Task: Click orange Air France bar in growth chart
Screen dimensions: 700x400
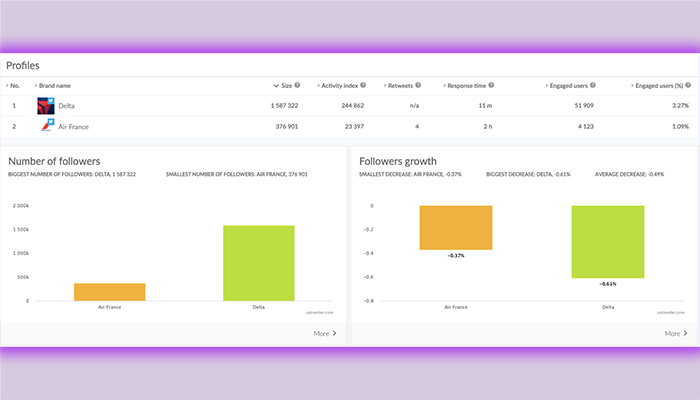Action: [456, 228]
